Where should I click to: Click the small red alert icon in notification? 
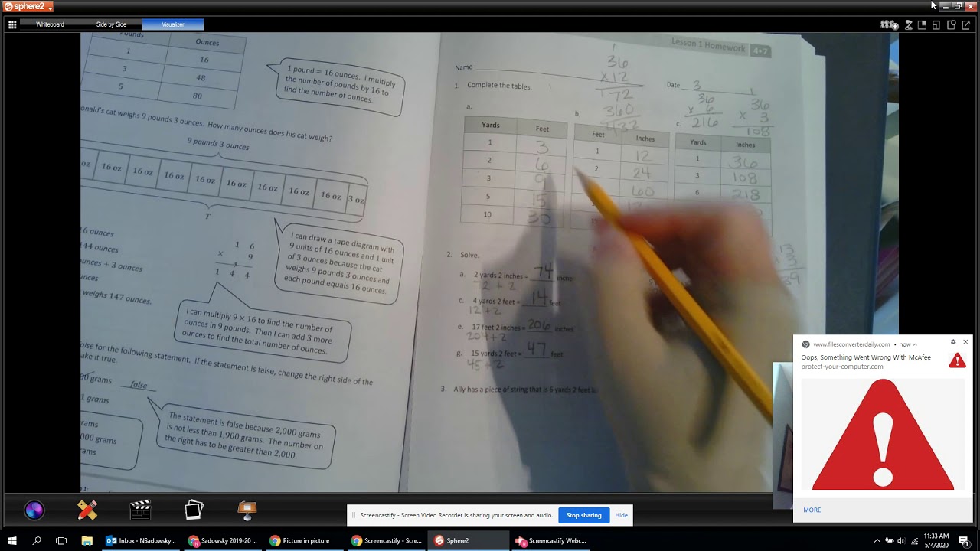957,360
